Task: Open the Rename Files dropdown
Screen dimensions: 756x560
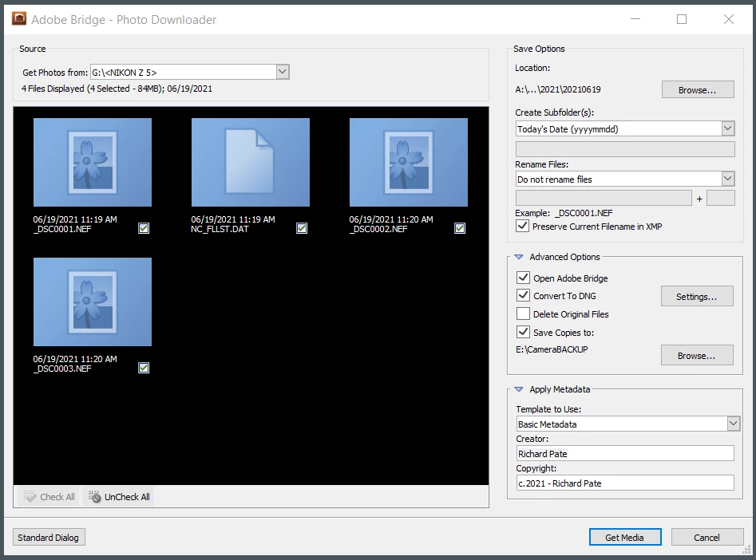Action: [x=728, y=179]
